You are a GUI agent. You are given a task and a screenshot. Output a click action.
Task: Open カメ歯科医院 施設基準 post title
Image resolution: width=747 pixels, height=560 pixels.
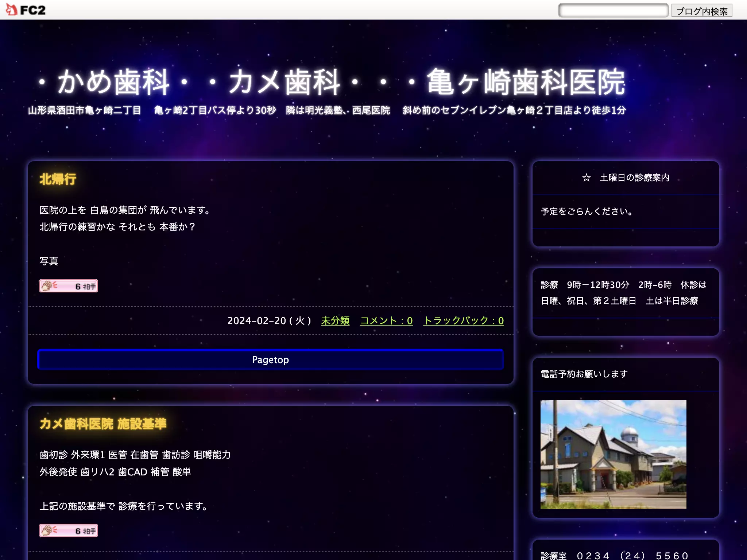(103, 424)
